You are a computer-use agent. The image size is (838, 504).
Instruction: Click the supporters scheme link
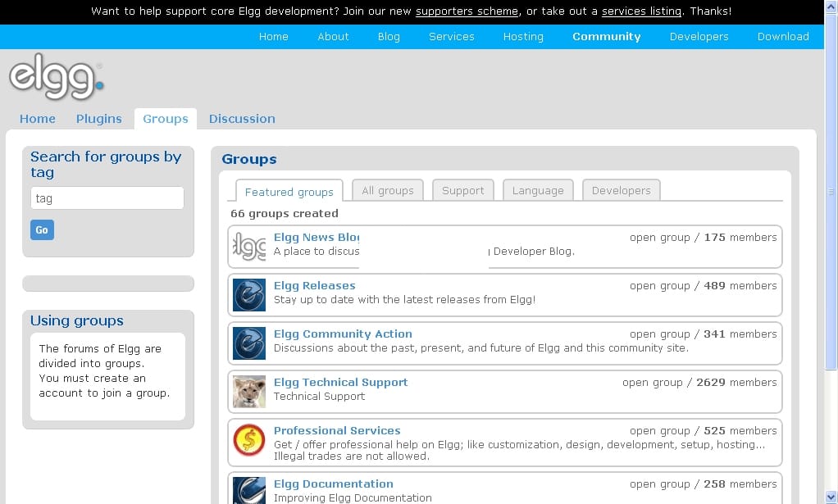(x=467, y=11)
